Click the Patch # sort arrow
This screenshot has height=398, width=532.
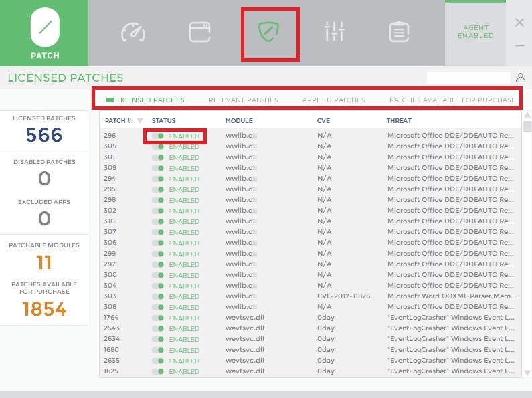[x=140, y=121]
